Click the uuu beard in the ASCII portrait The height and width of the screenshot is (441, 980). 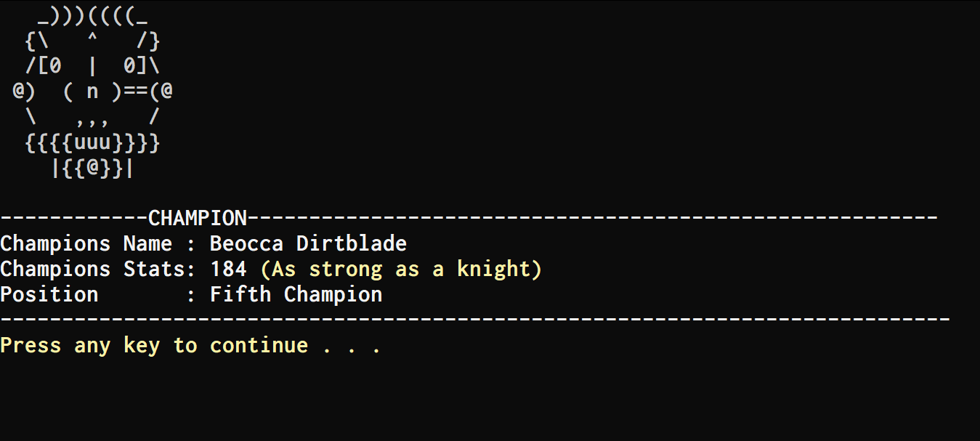[93, 142]
